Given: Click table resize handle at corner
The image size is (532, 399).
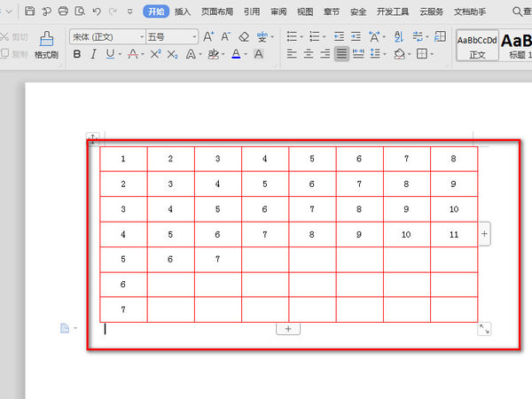Looking at the screenshot, I should [484, 329].
